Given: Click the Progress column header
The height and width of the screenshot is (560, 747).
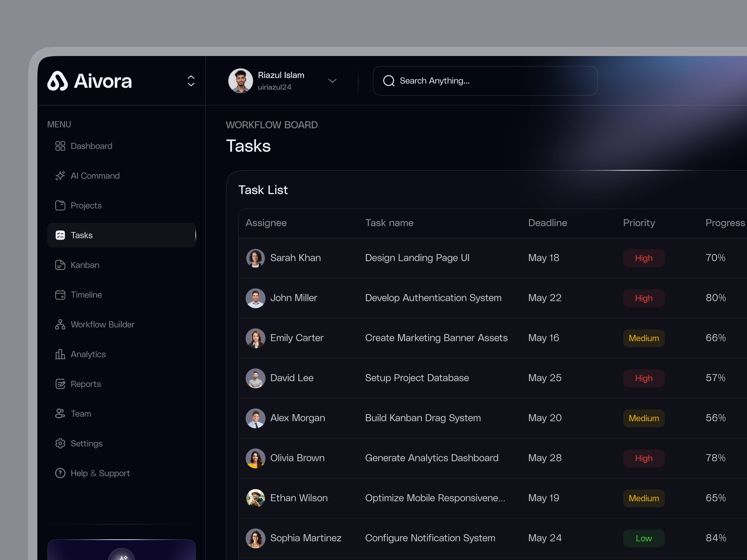Looking at the screenshot, I should point(725,223).
